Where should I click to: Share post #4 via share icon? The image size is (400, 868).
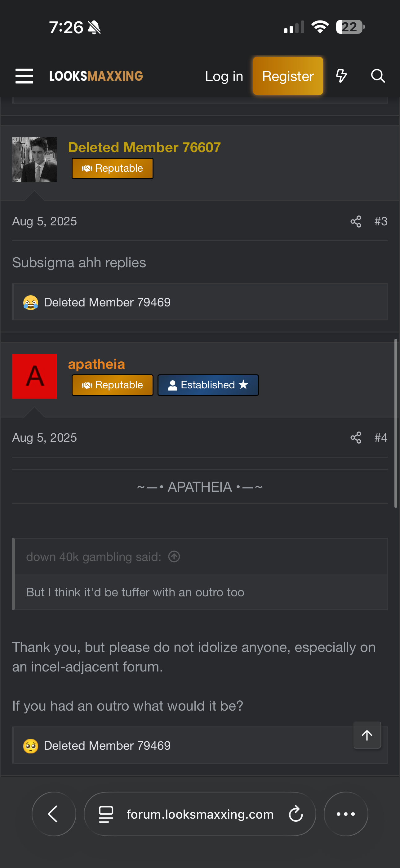click(x=356, y=438)
